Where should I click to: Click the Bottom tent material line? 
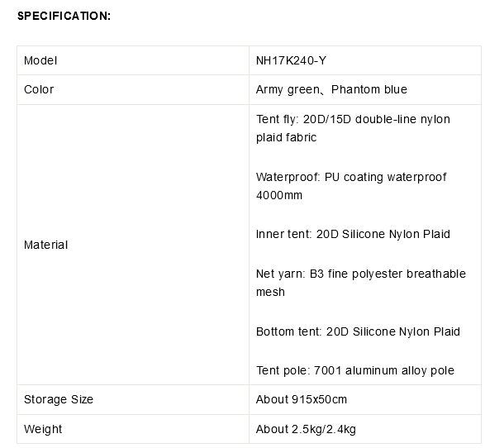click(358, 331)
